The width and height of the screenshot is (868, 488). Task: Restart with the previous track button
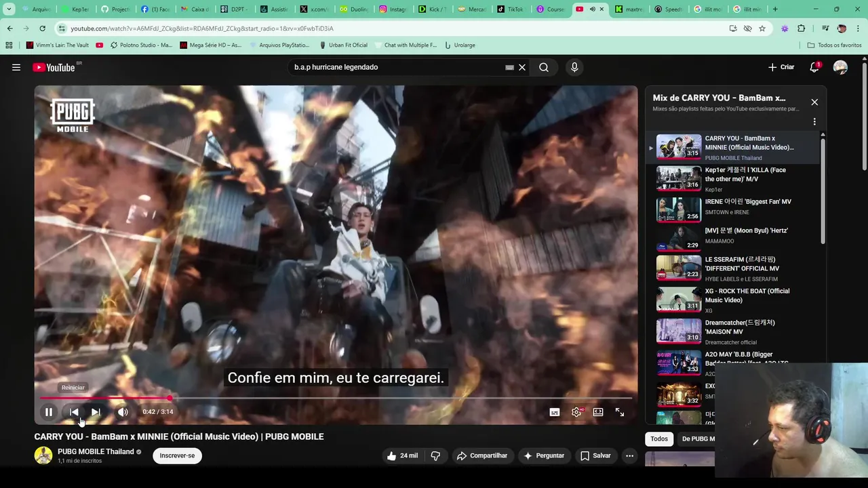point(74,411)
